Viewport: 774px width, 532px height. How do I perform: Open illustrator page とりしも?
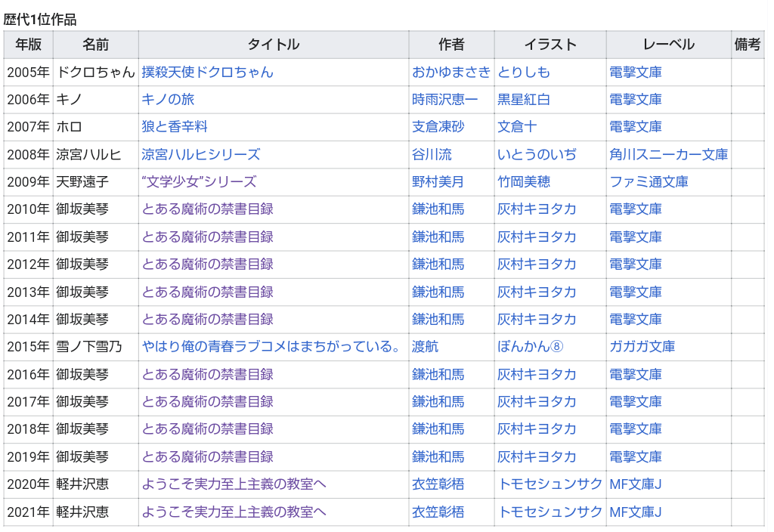click(523, 73)
